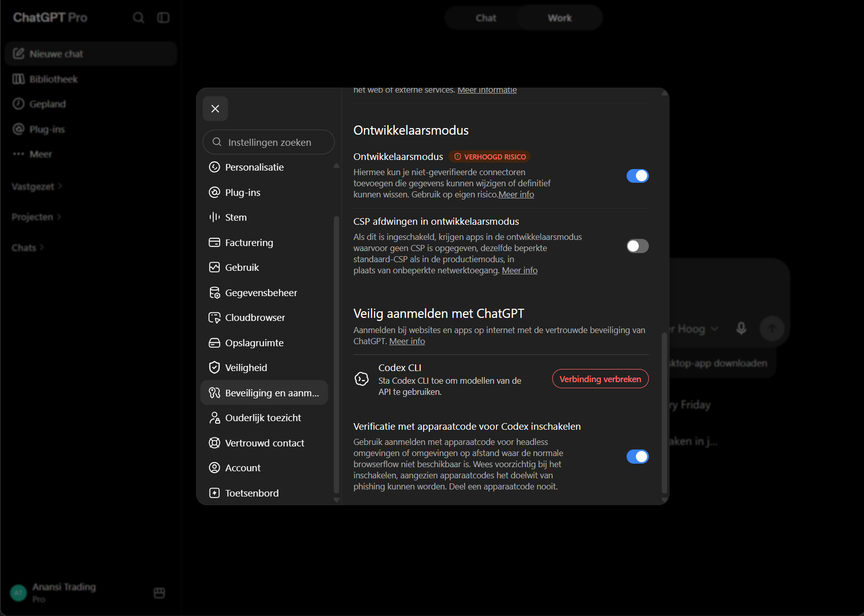Click the Plug-ins icon in settings list

click(x=215, y=192)
